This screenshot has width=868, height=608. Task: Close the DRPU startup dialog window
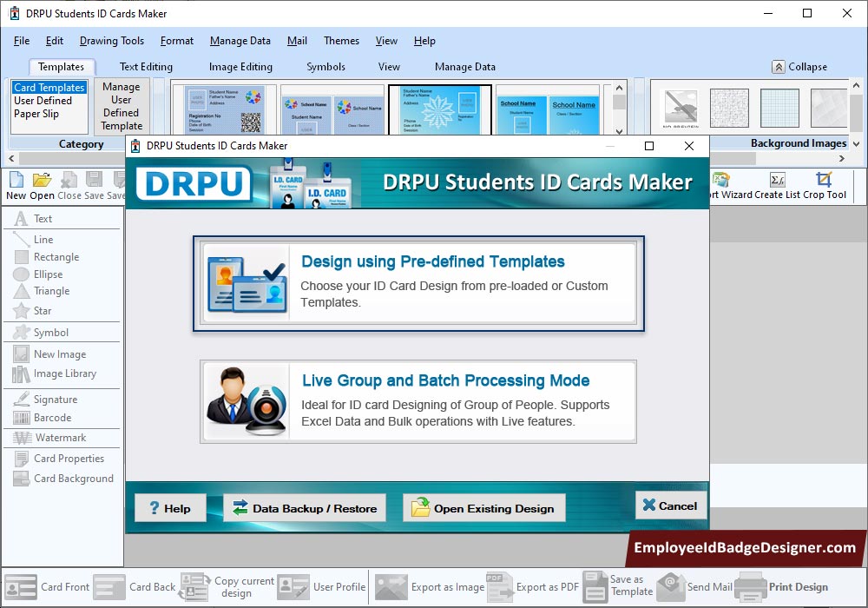689,146
